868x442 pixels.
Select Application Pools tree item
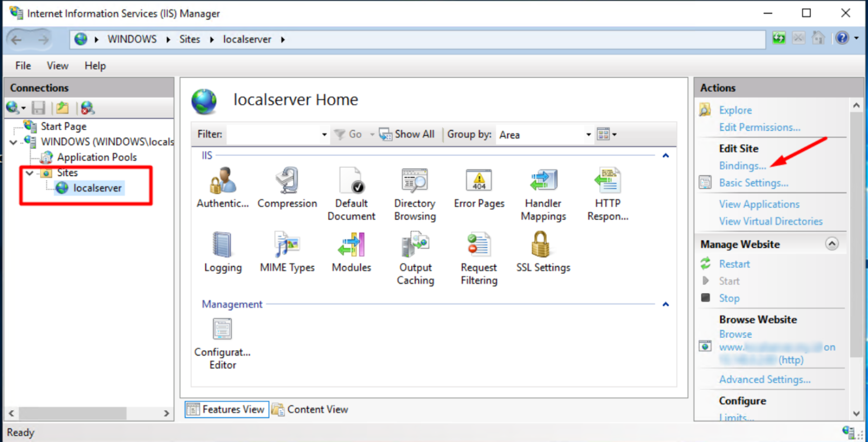(97, 158)
